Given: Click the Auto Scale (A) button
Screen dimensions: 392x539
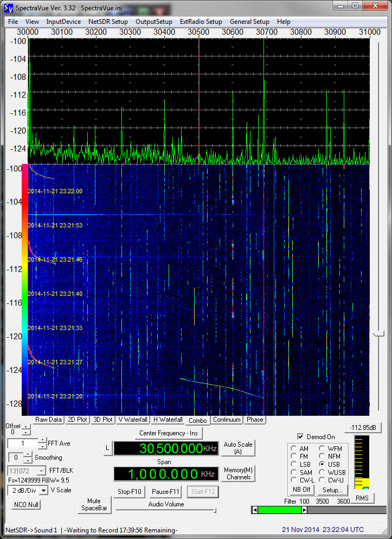Looking at the screenshot, I should [x=238, y=448].
